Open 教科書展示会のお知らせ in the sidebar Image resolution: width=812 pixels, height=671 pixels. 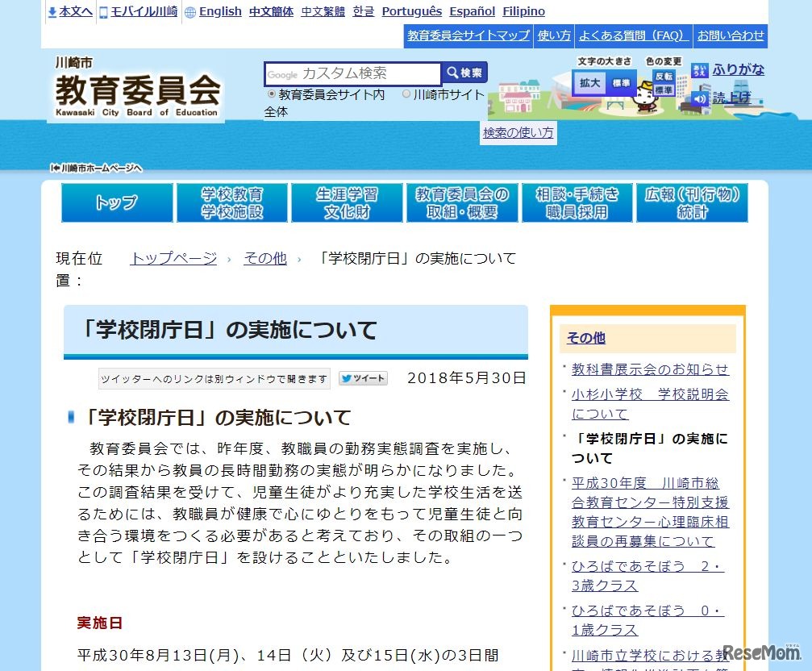[649, 370]
